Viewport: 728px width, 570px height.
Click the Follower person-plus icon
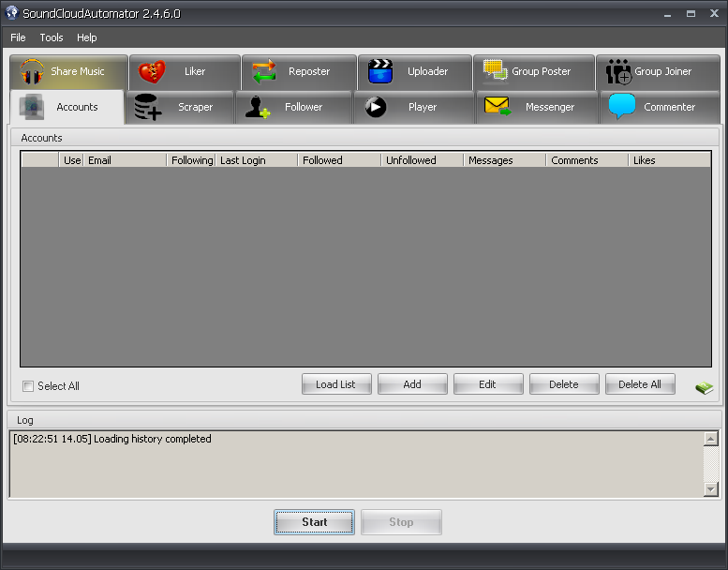[258, 107]
